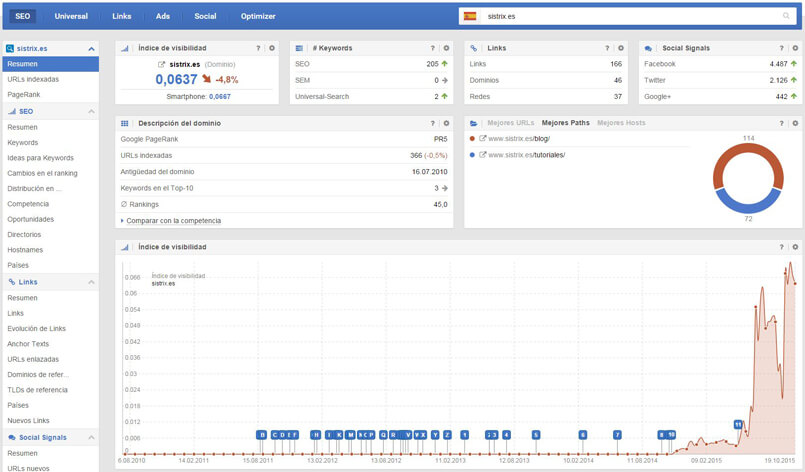
Task: Click the orange segment of the donut chart
Action: (x=748, y=149)
